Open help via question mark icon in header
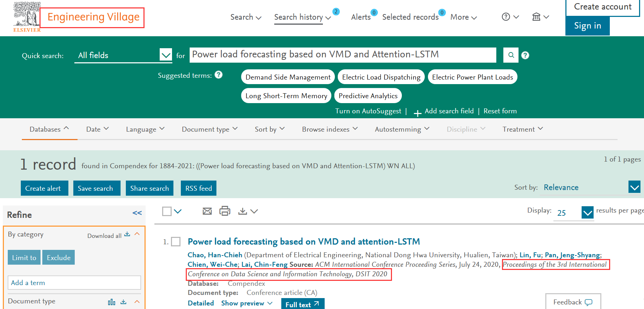644x309 pixels. (x=506, y=17)
